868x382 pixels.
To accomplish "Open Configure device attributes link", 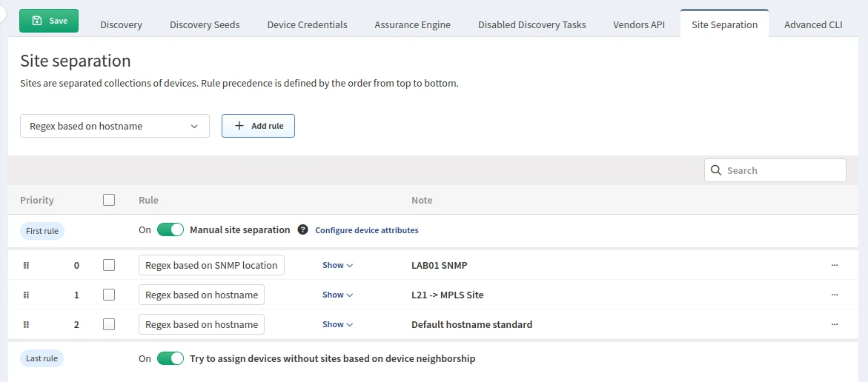I will 367,230.
